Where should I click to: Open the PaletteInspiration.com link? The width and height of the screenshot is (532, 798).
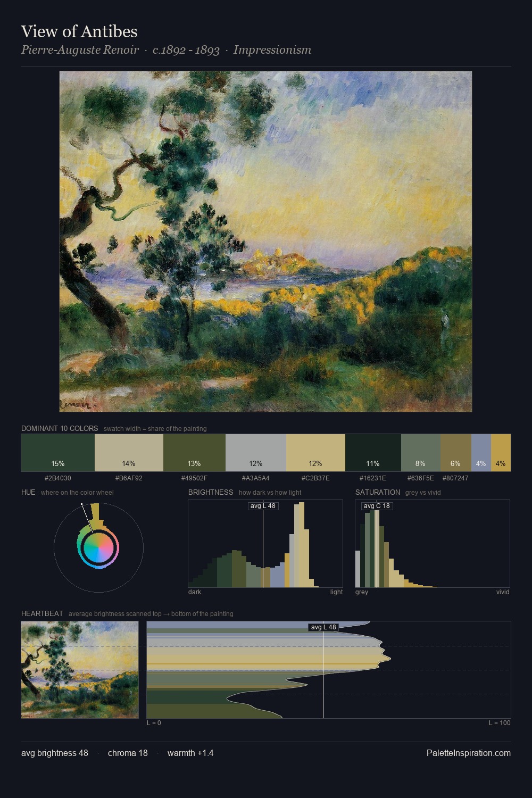pyautogui.click(x=469, y=753)
